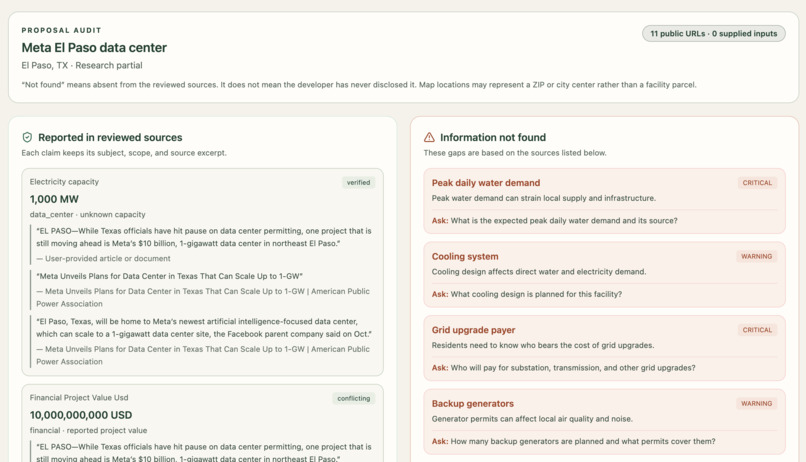The height and width of the screenshot is (462, 806).
Task: Click the User-provided article or document source
Action: coord(103,258)
